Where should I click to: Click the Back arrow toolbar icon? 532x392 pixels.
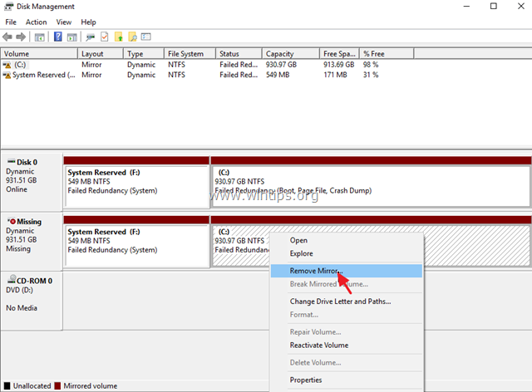point(8,37)
